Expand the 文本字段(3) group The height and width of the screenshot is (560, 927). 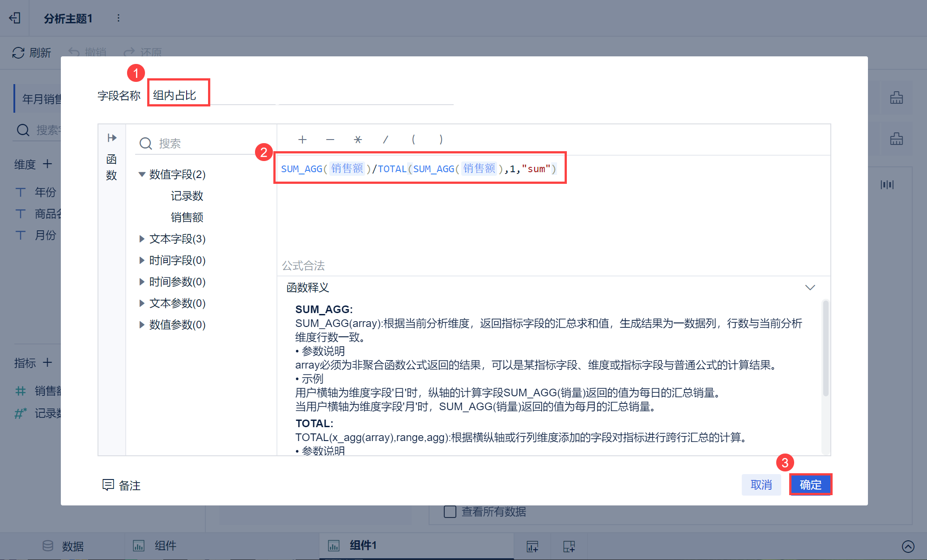(142, 239)
